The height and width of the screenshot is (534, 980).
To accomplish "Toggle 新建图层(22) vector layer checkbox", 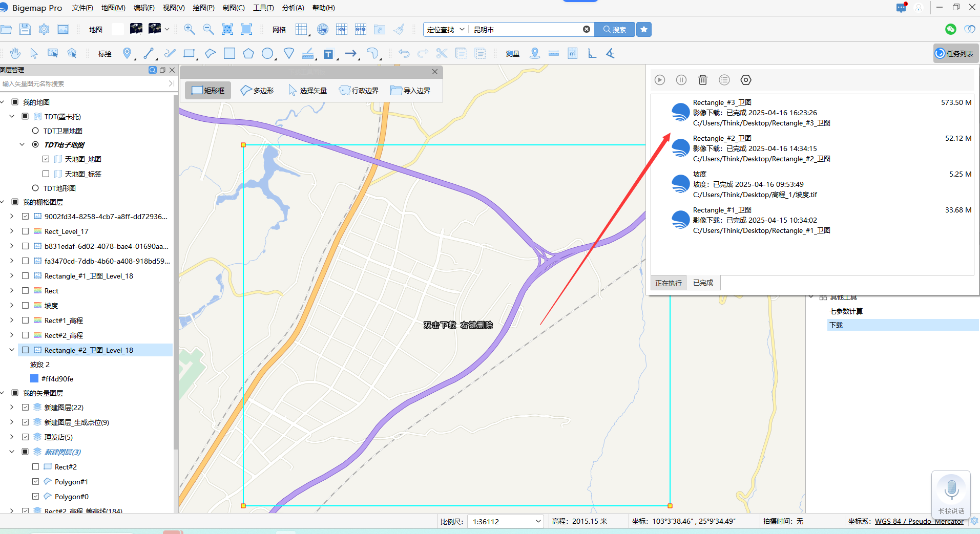I will click(25, 408).
